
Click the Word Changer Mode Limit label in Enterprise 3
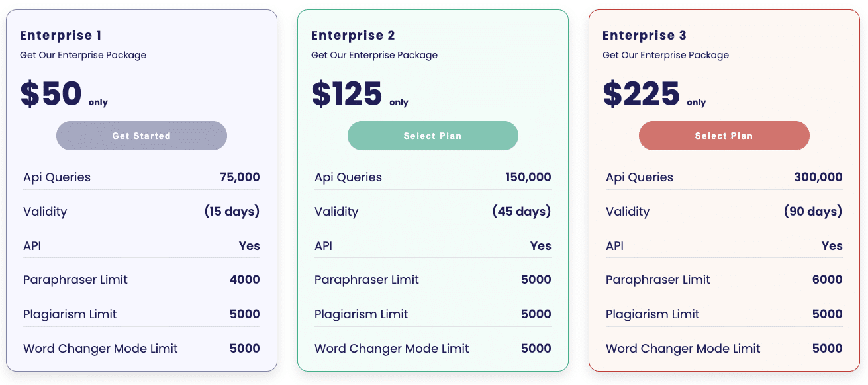click(683, 349)
